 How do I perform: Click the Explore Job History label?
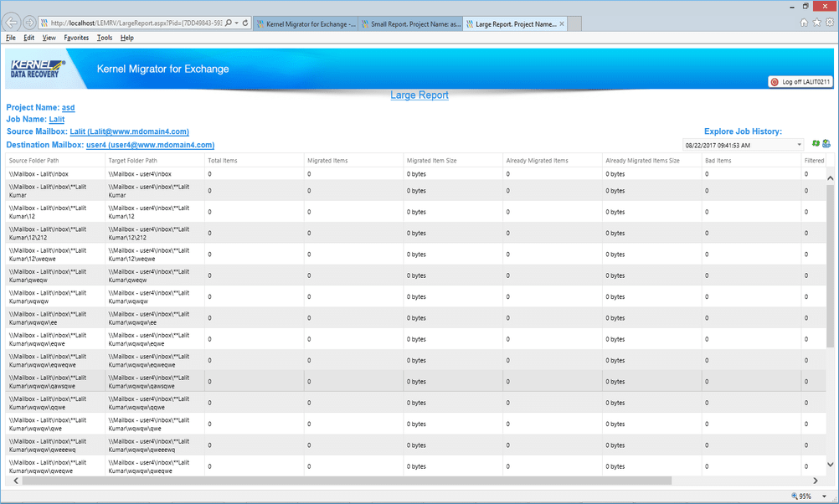point(743,131)
